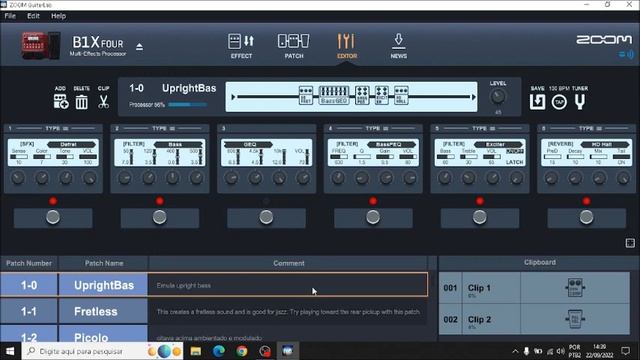Toggle footswitch for slot 2 Bass filter
640x360 pixels.
[160, 218]
